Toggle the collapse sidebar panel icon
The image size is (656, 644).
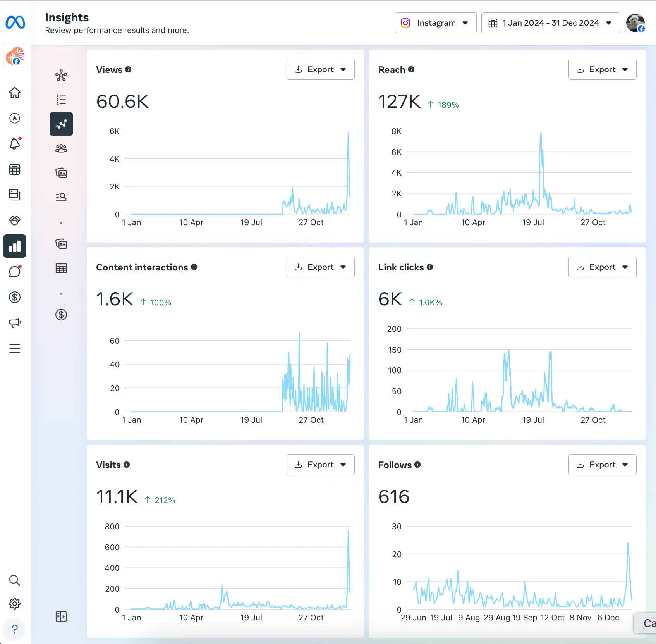coord(61,616)
